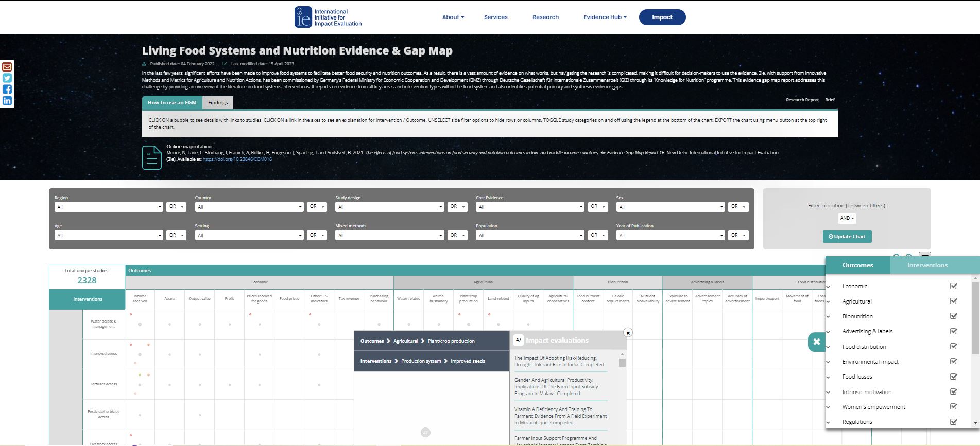Click the Income received column header

click(x=140, y=299)
